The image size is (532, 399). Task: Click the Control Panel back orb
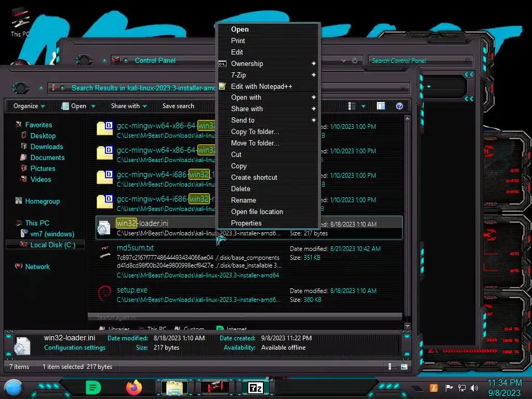(x=84, y=60)
